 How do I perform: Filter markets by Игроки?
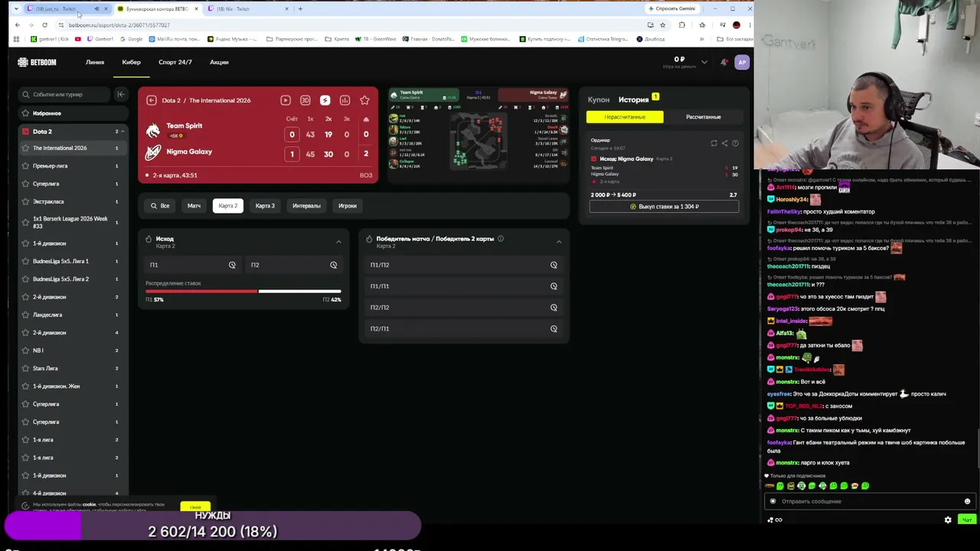pyautogui.click(x=348, y=206)
